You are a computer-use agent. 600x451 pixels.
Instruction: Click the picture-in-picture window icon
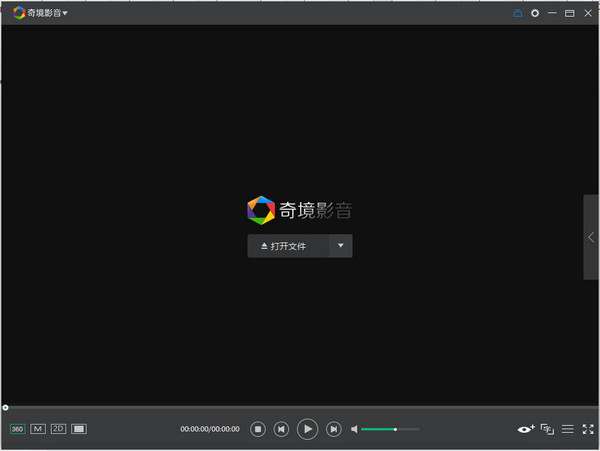point(547,429)
